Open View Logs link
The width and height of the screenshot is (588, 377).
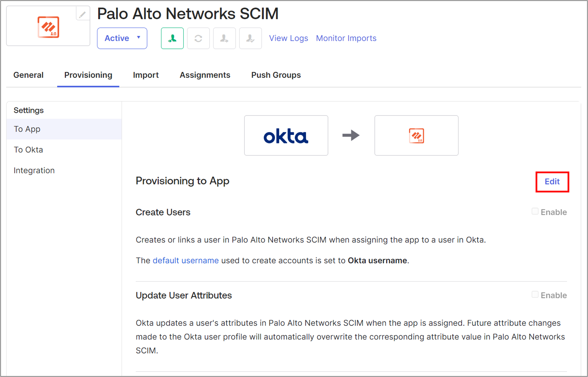(288, 38)
